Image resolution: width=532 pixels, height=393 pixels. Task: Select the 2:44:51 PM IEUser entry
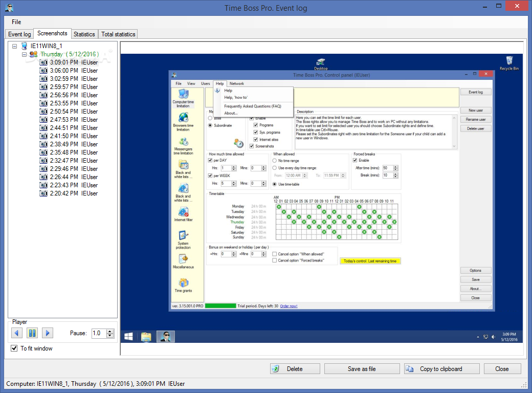(74, 128)
